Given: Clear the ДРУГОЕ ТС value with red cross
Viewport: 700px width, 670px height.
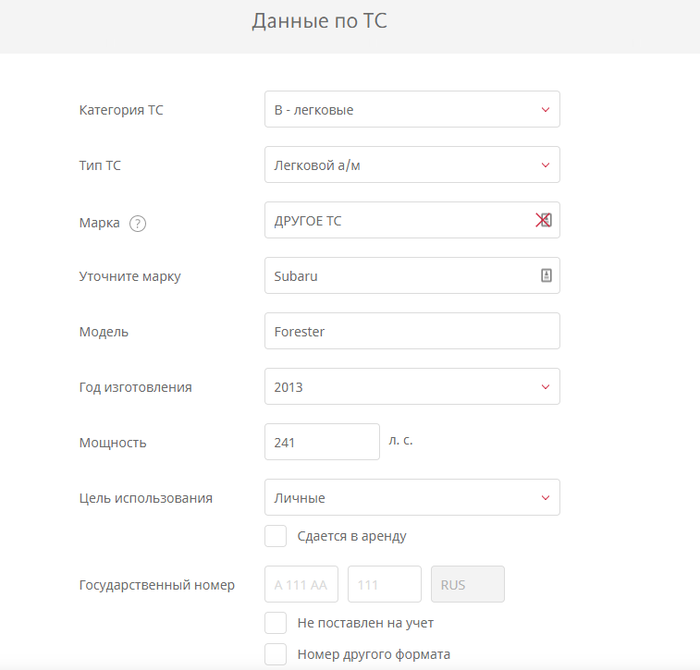Looking at the screenshot, I should click(543, 221).
